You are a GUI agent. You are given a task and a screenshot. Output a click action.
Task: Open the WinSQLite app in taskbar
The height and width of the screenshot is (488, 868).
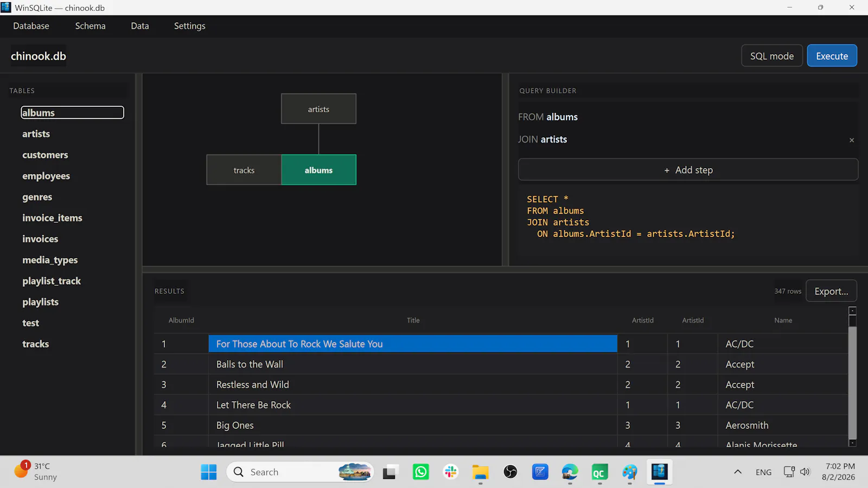[659, 472]
